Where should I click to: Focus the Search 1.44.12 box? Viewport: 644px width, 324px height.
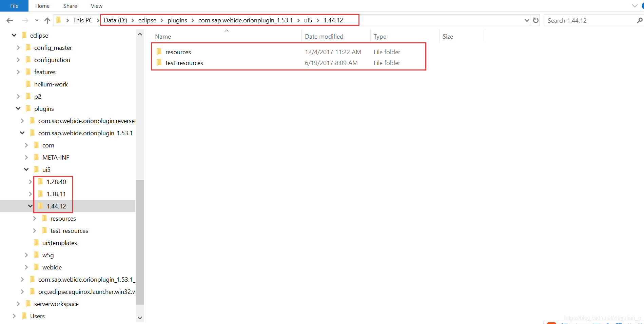coord(590,20)
